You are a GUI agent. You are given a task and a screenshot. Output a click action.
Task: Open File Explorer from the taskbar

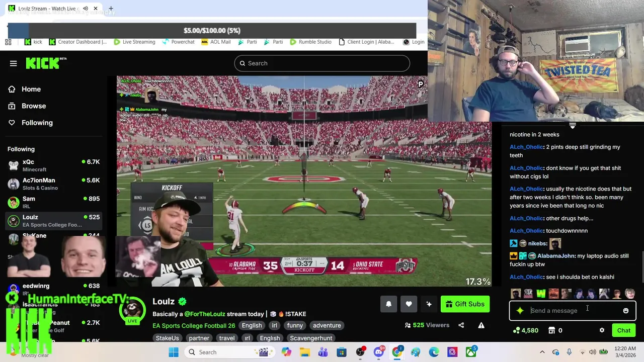coord(304,352)
